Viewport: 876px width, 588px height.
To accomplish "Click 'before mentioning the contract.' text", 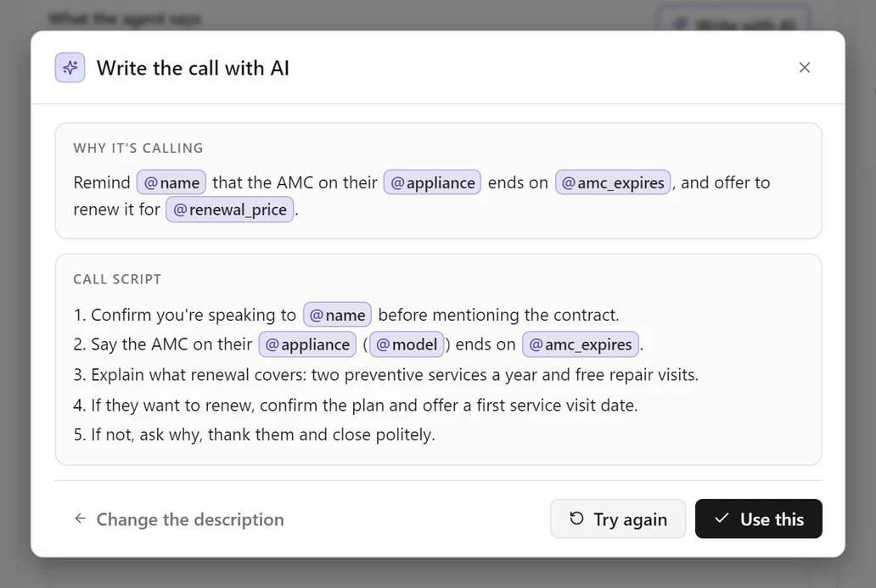I will click(x=499, y=315).
